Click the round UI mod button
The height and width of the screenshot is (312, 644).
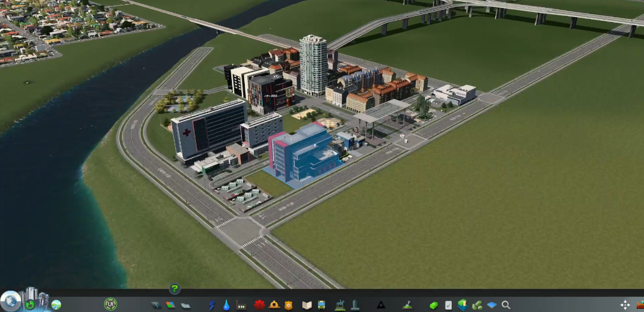click(110, 304)
